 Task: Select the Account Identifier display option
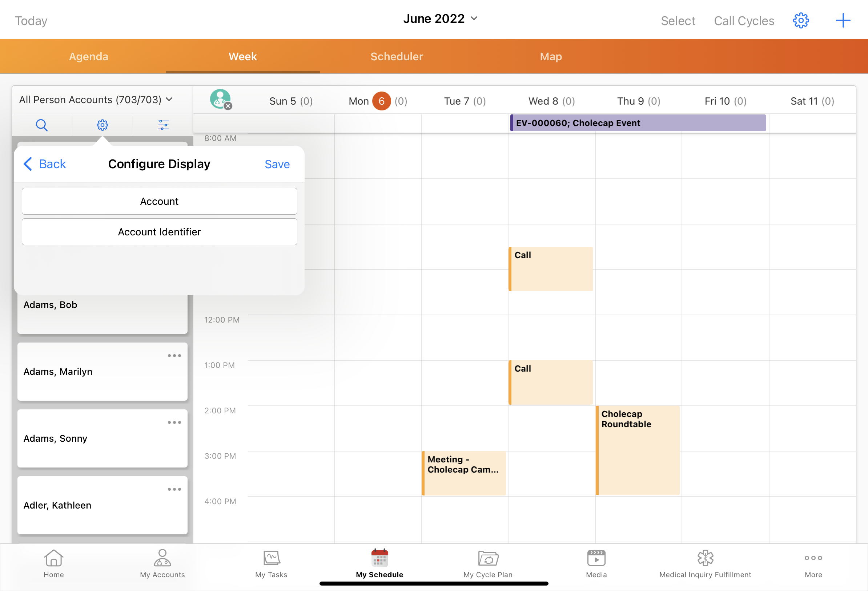point(159,232)
